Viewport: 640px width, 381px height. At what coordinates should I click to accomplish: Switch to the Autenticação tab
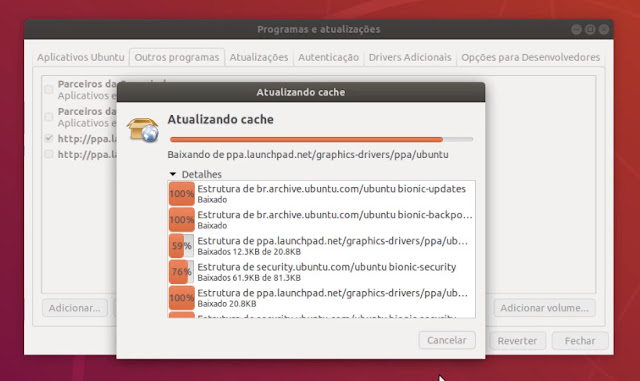(x=328, y=57)
